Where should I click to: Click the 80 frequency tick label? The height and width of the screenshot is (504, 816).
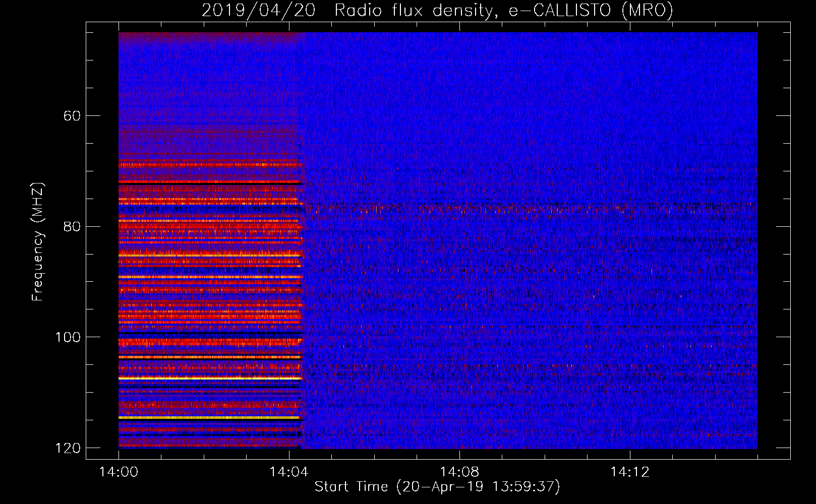coord(72,226)
